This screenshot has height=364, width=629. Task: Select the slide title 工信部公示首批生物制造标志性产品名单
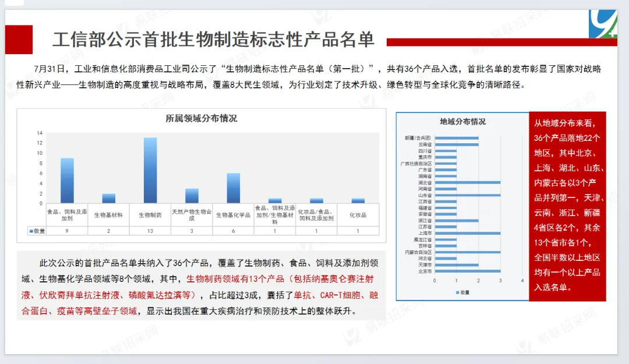click(213, 40)
